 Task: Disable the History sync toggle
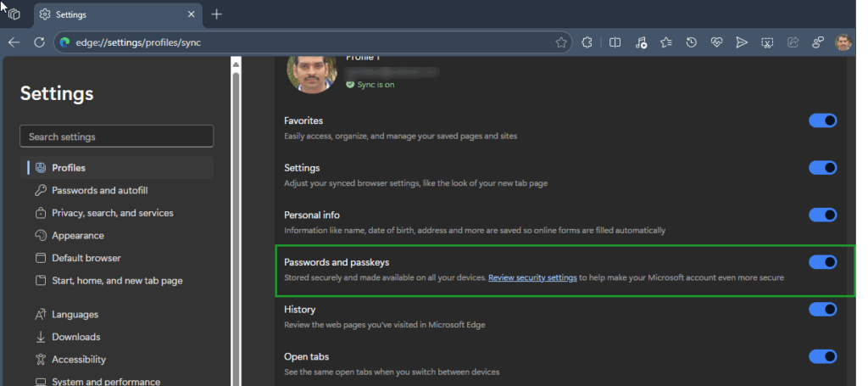pyautogui.click(x=822, y=309)
